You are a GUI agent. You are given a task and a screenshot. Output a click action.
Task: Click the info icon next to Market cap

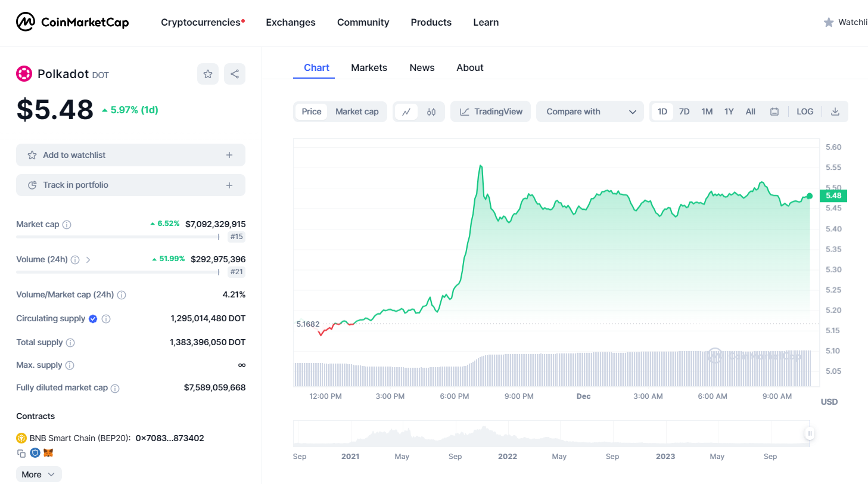click(x=67, y=225)
